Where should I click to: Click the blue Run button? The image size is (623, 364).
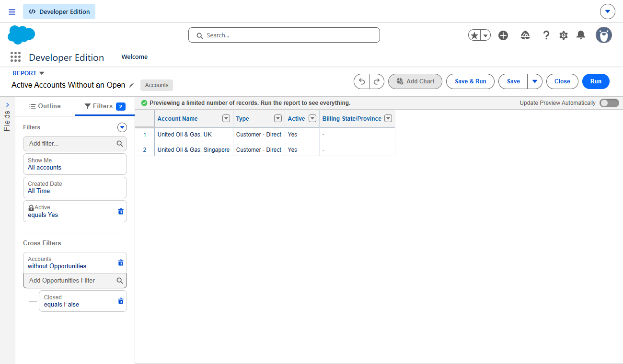(596, 81)
